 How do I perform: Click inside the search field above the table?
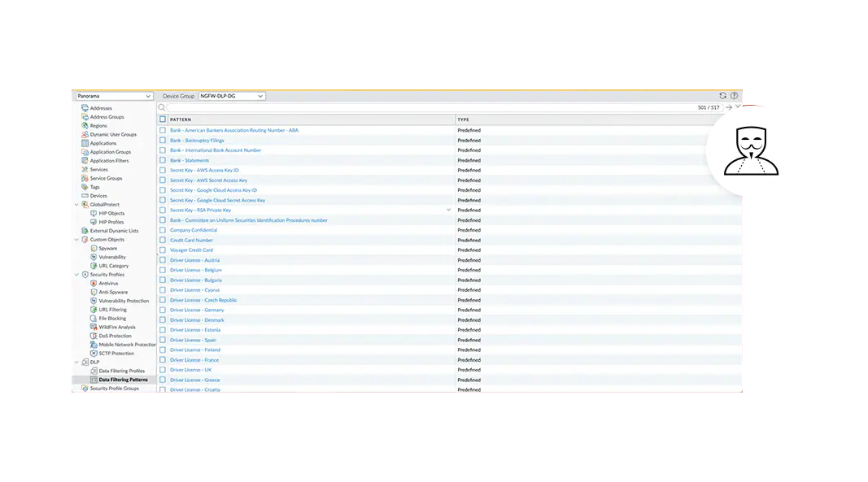[x=325, y=106]
